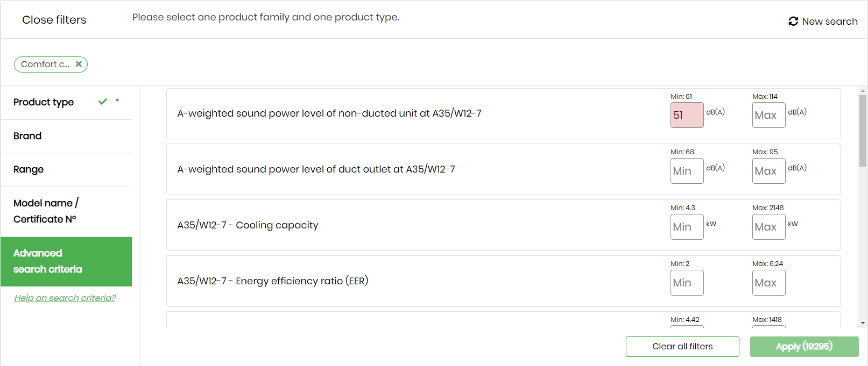
Task: Open the Brand filter tab
Action: pyautogui.click(x=27, y=136)
